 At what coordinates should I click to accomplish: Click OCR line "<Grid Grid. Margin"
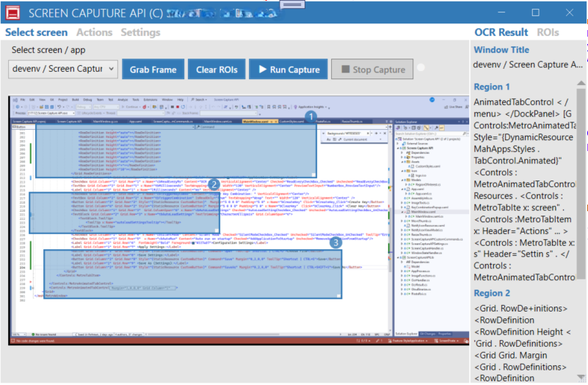(511, 356)
